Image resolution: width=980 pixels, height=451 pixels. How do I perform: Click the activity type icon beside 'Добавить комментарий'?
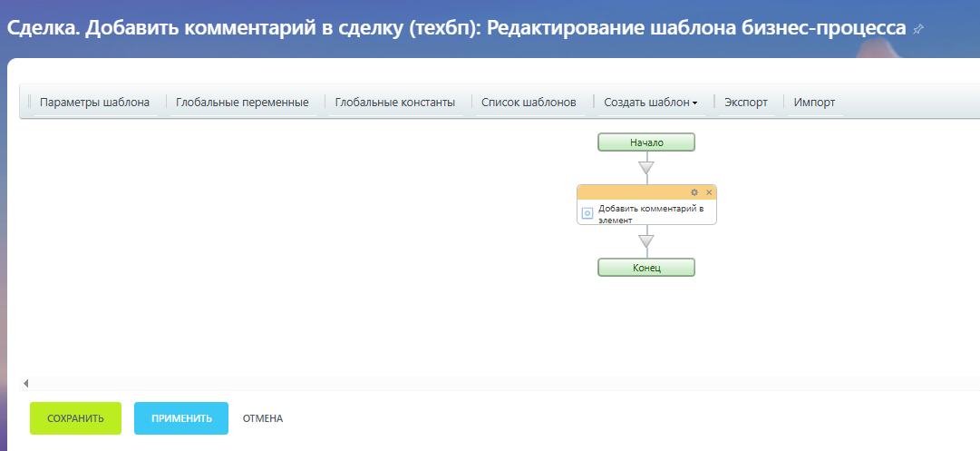click(587, 213)
